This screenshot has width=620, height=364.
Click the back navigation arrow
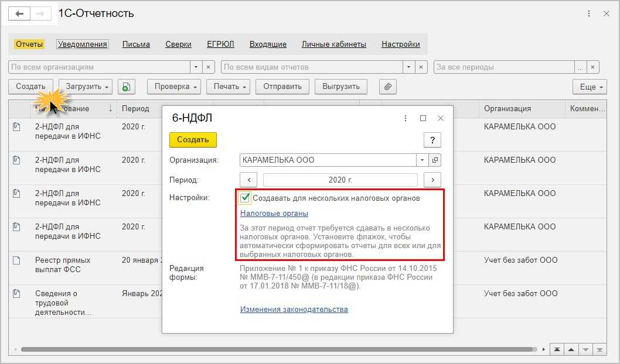click(x=19, y=13)
